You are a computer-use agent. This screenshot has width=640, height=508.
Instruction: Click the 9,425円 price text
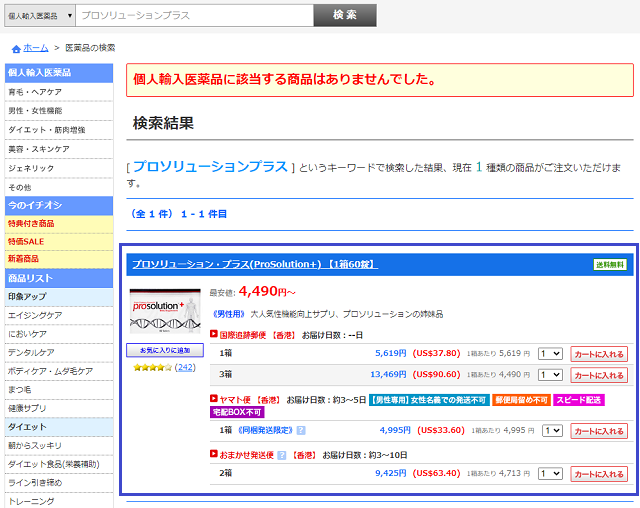(x=391, y=473)
